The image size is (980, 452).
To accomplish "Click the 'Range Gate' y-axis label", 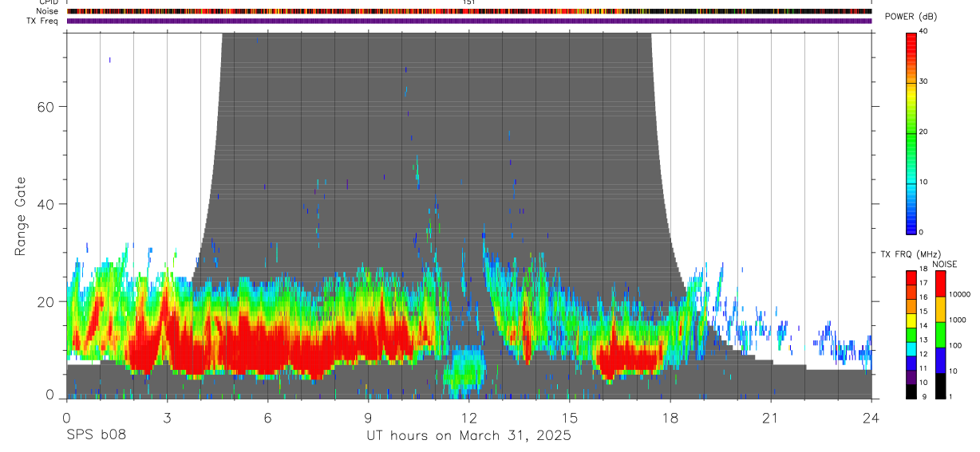I will pos(21,217).
